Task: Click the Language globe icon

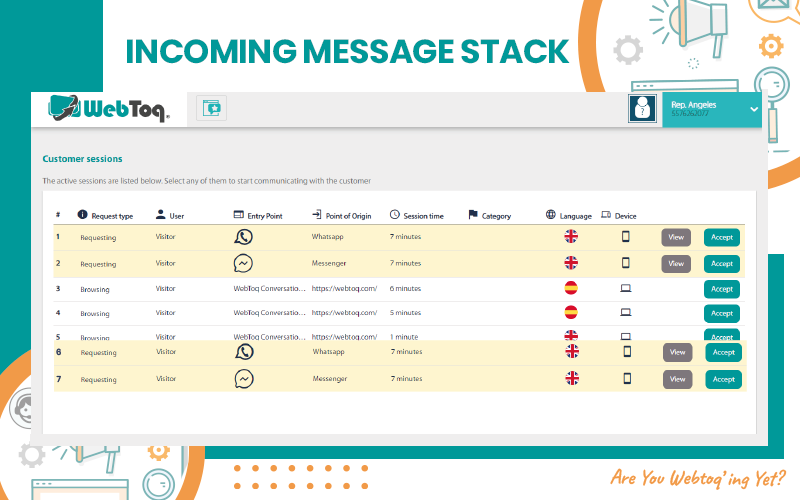Action: 551,215
